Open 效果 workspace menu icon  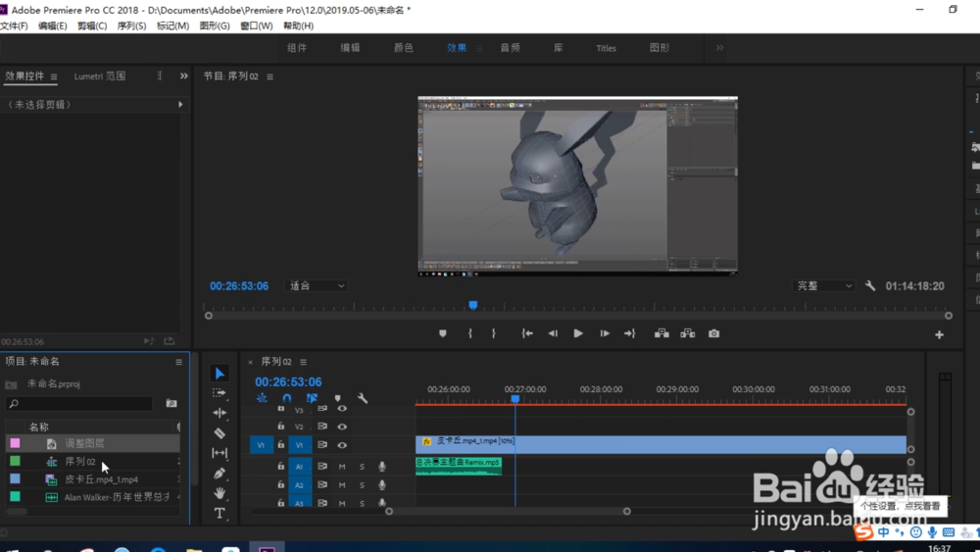point(479,48)
